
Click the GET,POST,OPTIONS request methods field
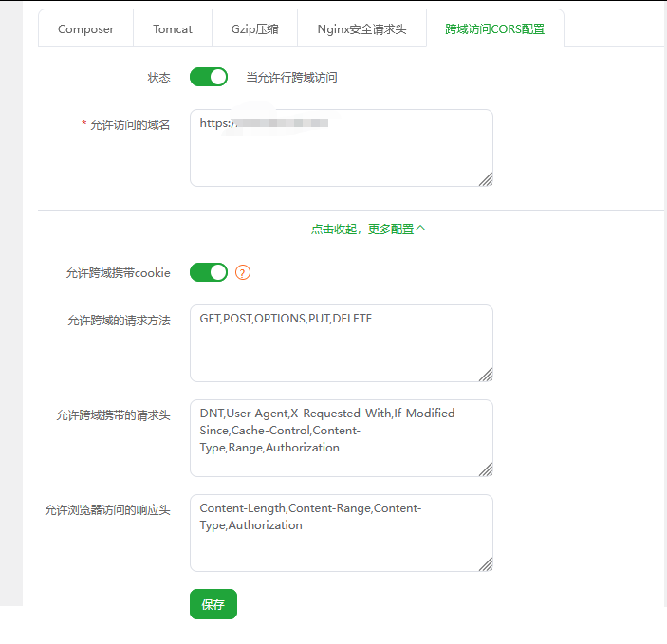(341, 342)
